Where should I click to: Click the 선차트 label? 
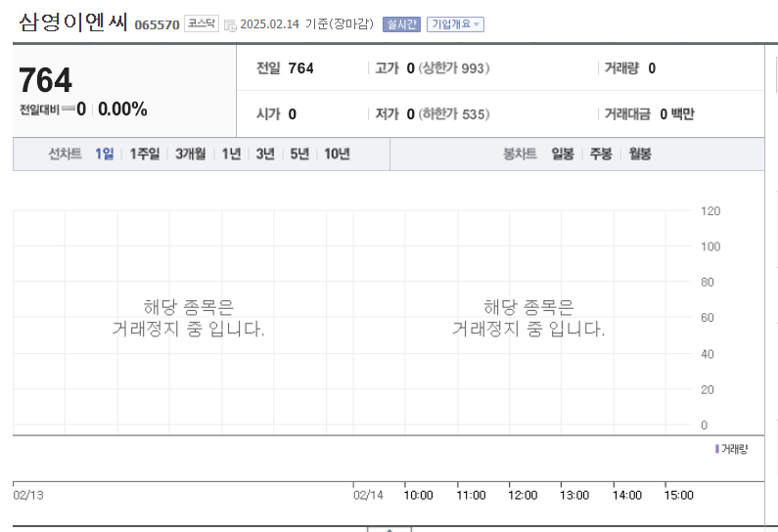[65, 154]
